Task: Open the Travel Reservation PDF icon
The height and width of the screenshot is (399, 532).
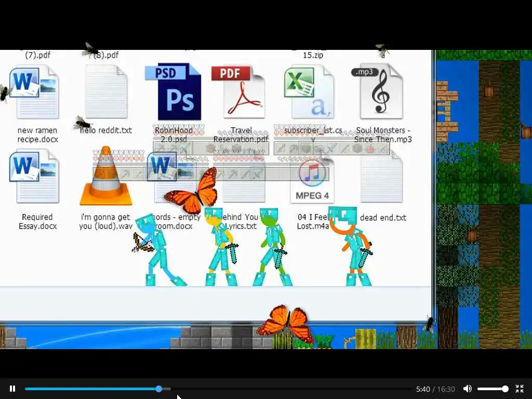Action: coord(238,91)
